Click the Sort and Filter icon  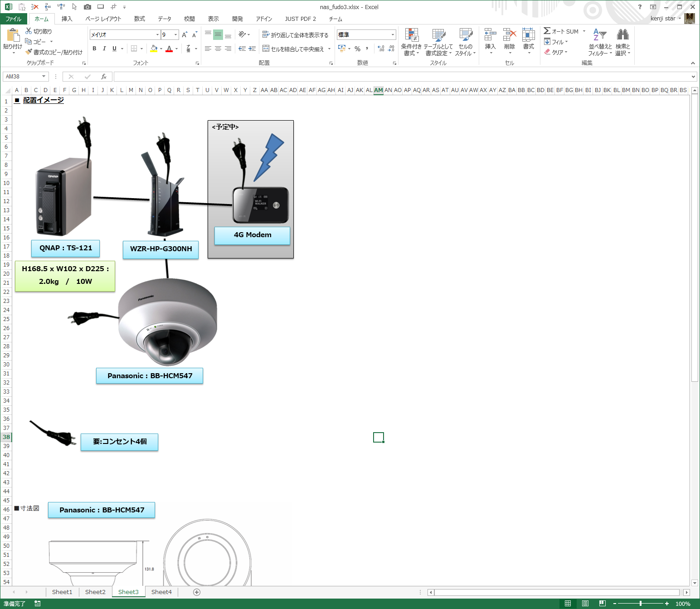(x=600, y=35)
